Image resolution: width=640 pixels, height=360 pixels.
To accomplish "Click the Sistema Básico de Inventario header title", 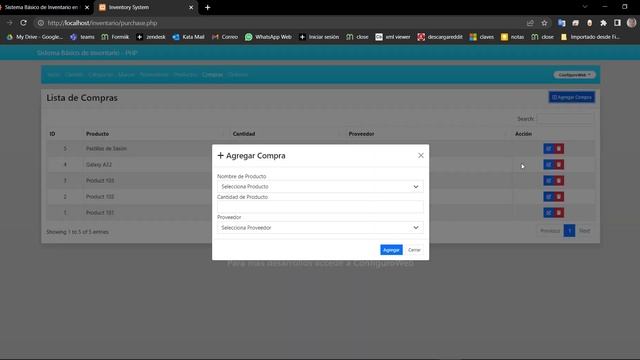I will (87, 53).
